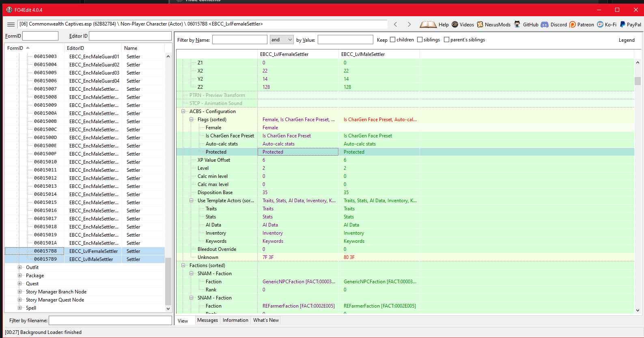This screenshot has width=644, height=338.
Task: Expand the Spell tree node
Action: click(x=19, y=308)
